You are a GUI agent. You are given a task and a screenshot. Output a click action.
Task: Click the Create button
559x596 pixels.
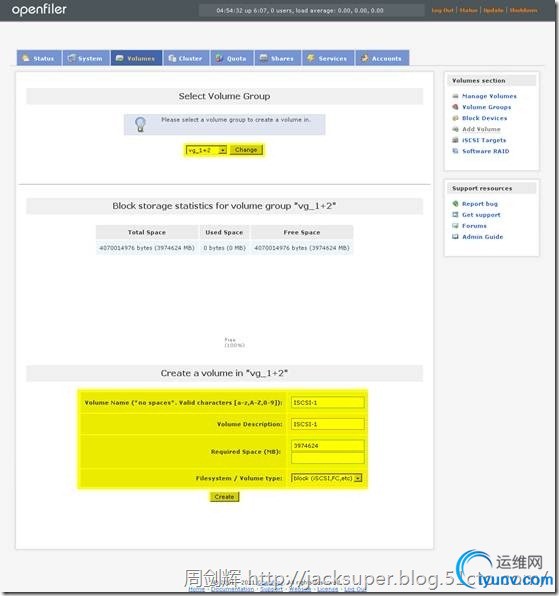click(x=224, y=497)
